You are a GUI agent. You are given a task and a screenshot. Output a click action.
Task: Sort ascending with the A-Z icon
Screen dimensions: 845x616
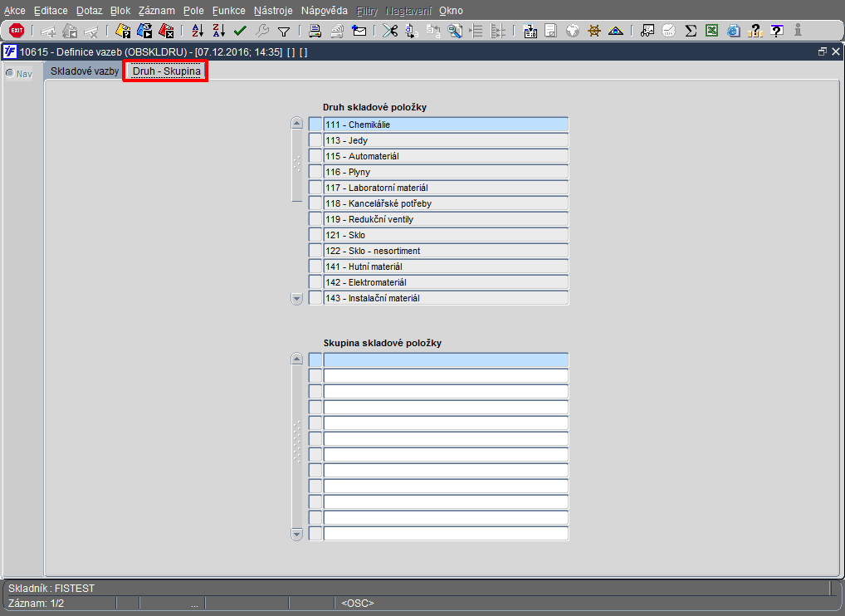click(x=198, y=31)
